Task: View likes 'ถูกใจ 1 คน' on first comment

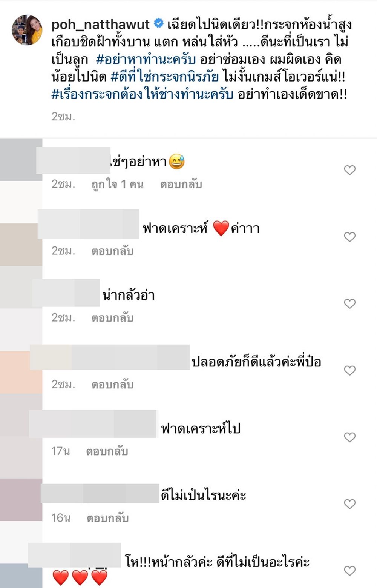Action: coord(117,184)
